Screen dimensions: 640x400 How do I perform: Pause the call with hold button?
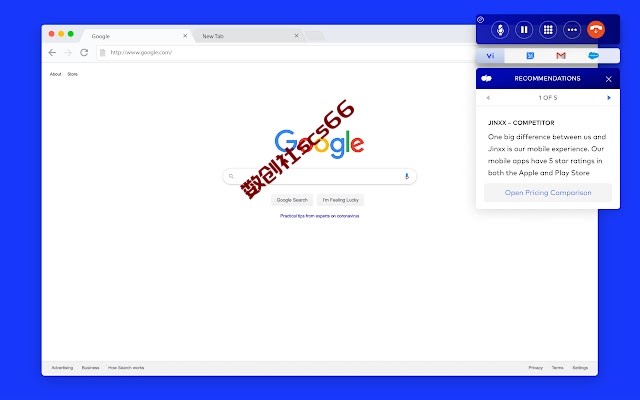coord(524,30)
